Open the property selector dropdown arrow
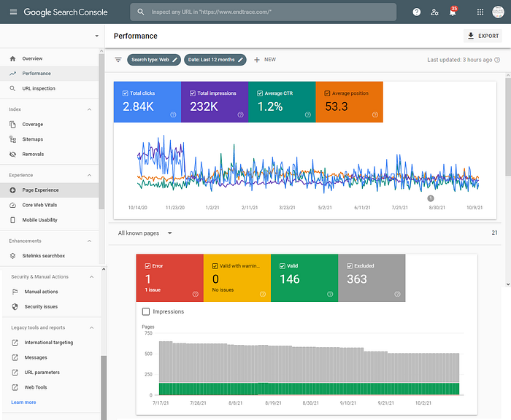 [x=97, y=36]
